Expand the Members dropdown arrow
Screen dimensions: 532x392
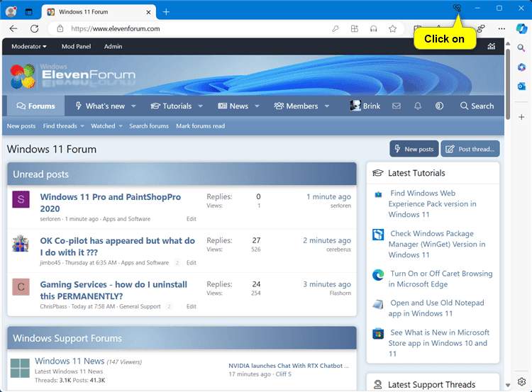pos(327,106)
